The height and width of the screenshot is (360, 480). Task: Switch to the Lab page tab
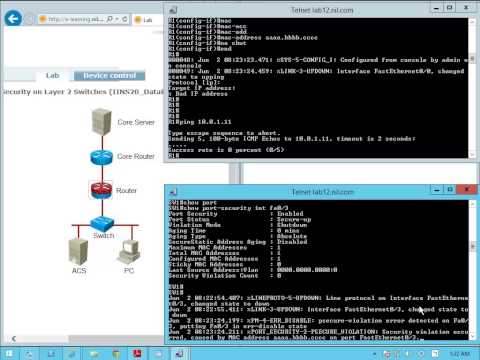point(52,76)
